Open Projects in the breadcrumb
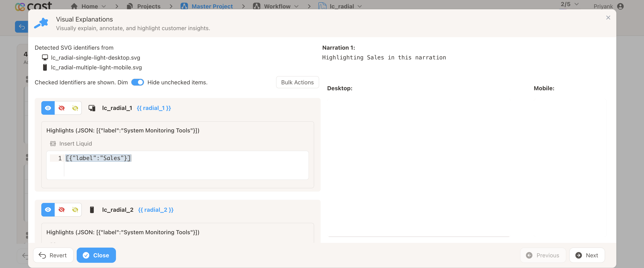Image resolution: width=644 pixels, height=268 pixels. [x=148, y=6]
